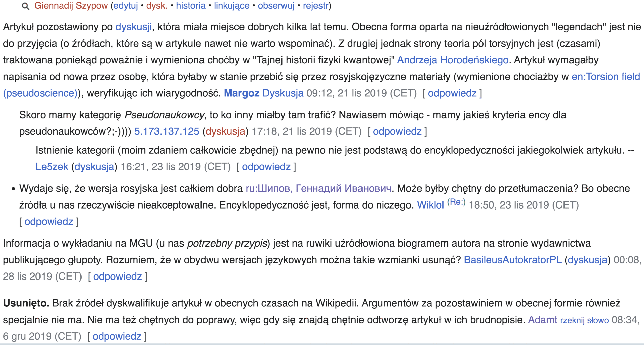Viewport: 644px width, 345px height.
Task: Open BasileusAutokratorPL user page
Action: (x=512, y=260)
